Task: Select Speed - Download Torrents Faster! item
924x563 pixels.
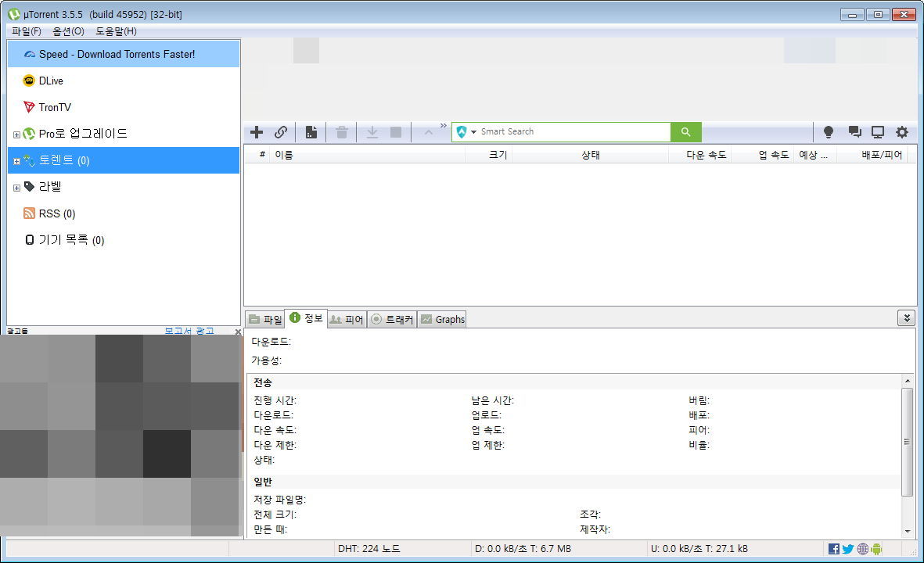Action: (124, 54)
